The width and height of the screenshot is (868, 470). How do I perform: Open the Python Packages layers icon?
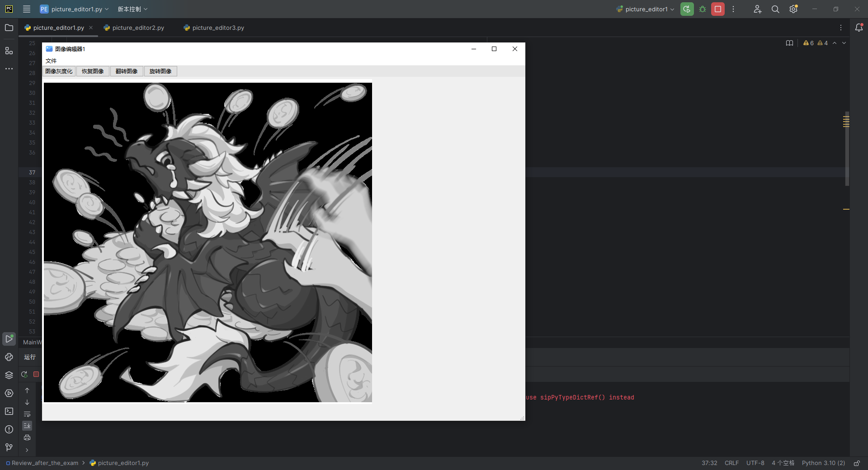(x=9, y=375)
